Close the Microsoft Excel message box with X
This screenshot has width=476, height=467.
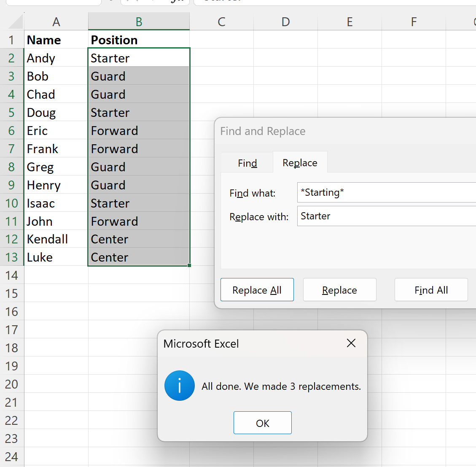pos(351,343)
